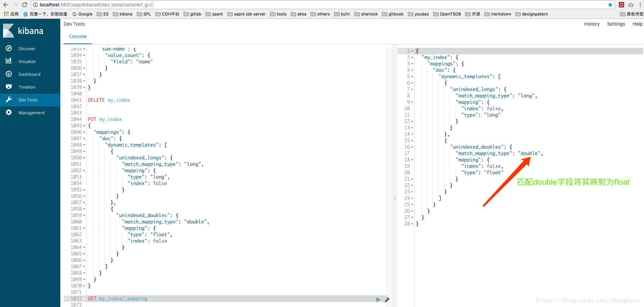The height and width of the screenshot is (307, 644).
Task: Open the Help menu
Action: pyautogui.click(x=637, y=24)
